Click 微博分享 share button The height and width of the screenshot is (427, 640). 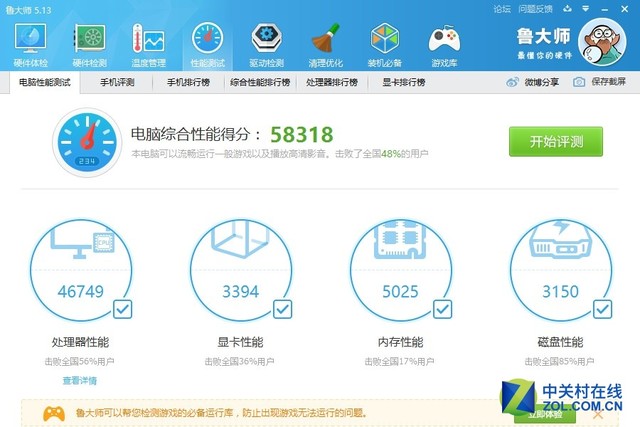(533, 82)
